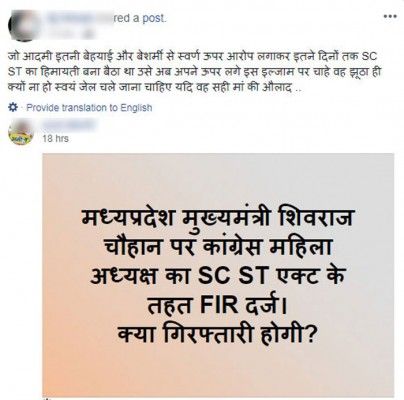This screenshot has height=400, width=404.
Task: Open the three-dot post options menu
Action: click(x=390, y=16)
